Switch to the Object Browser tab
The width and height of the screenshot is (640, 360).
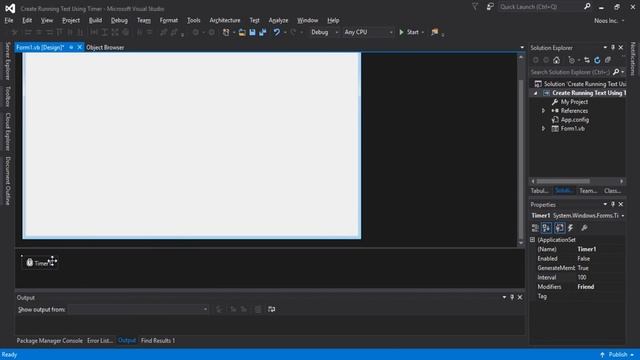click(105, 47)
